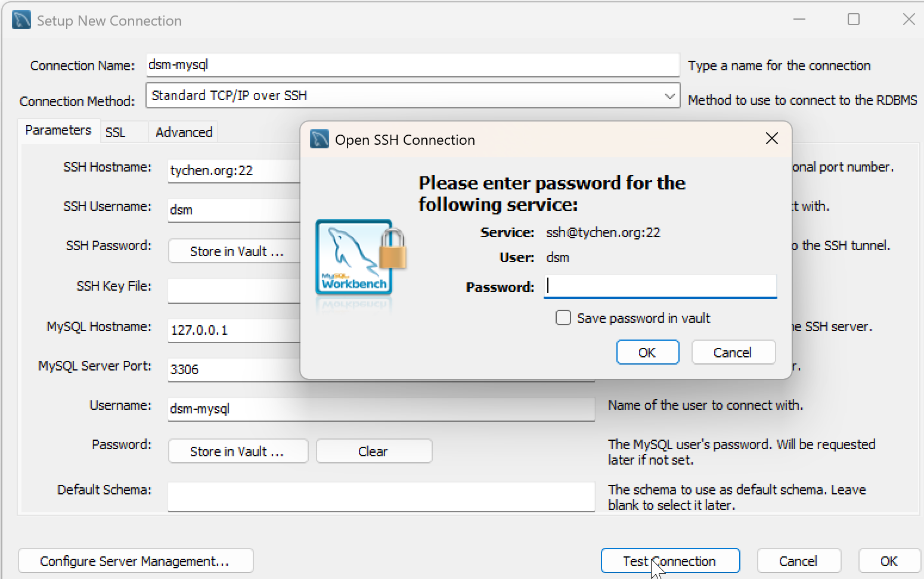Click the Default Schema input field

point(381,497)
